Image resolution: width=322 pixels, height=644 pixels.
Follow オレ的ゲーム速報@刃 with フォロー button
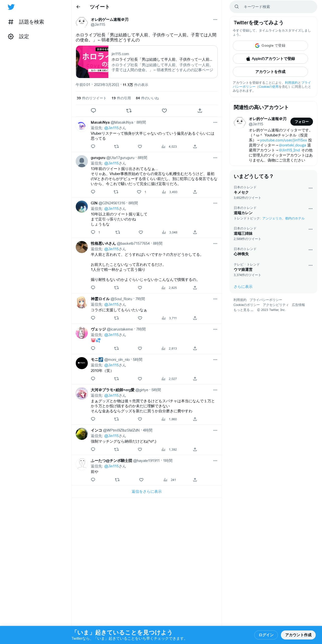(301, 122)
